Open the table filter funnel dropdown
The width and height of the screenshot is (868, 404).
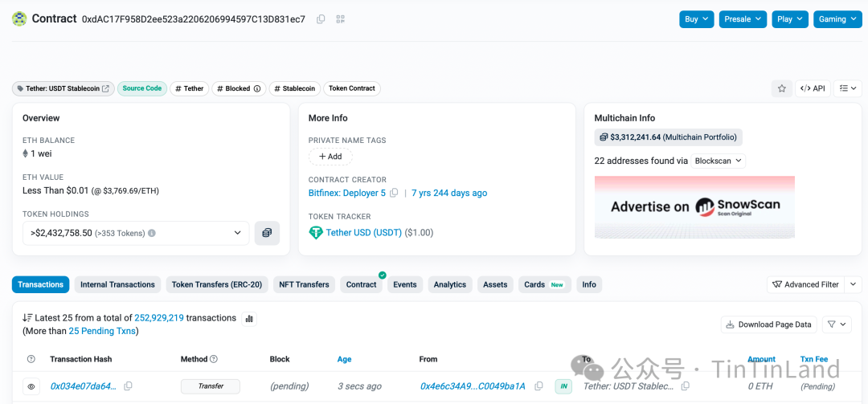837,324
